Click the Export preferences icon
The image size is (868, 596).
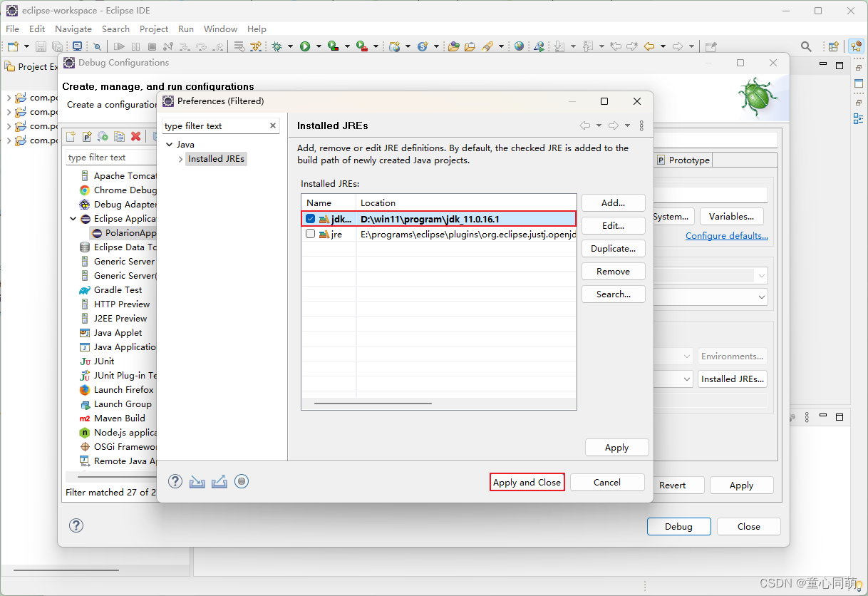click(x=219, y=481)
